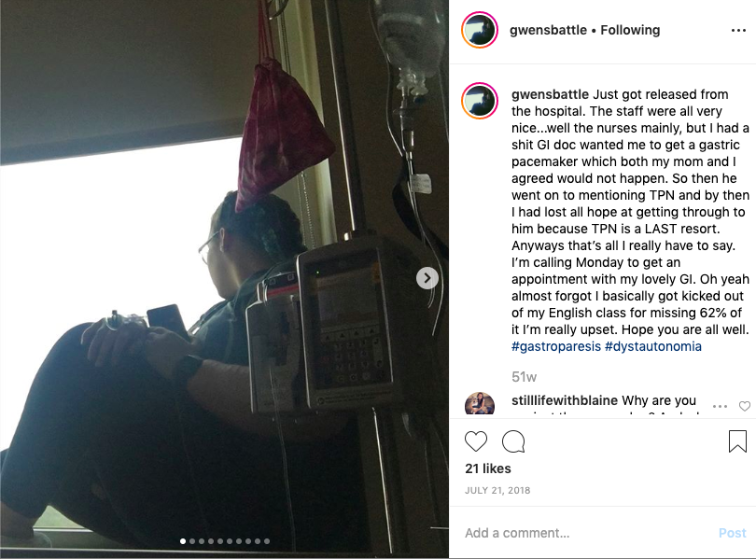Viewport: 756px width, 559px height.
Task: Open the #gastroparesis hashtag
Action: coord(556,346)
